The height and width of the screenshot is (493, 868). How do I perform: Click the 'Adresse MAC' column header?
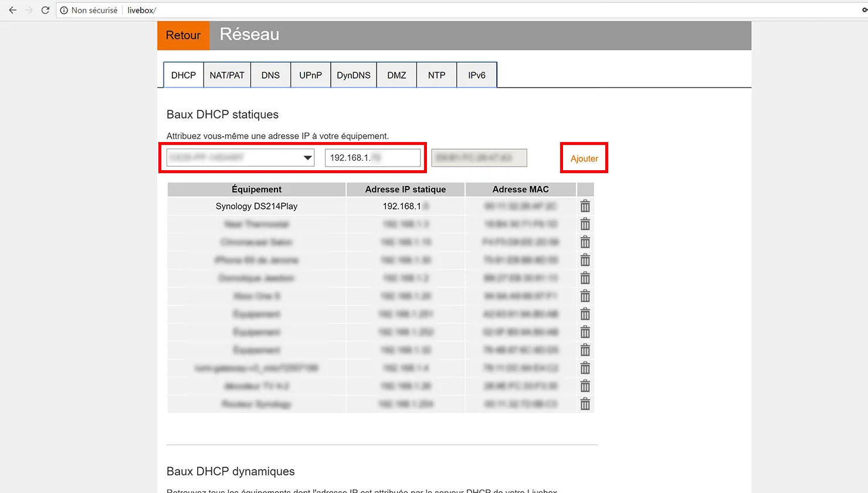click(520, 189)
